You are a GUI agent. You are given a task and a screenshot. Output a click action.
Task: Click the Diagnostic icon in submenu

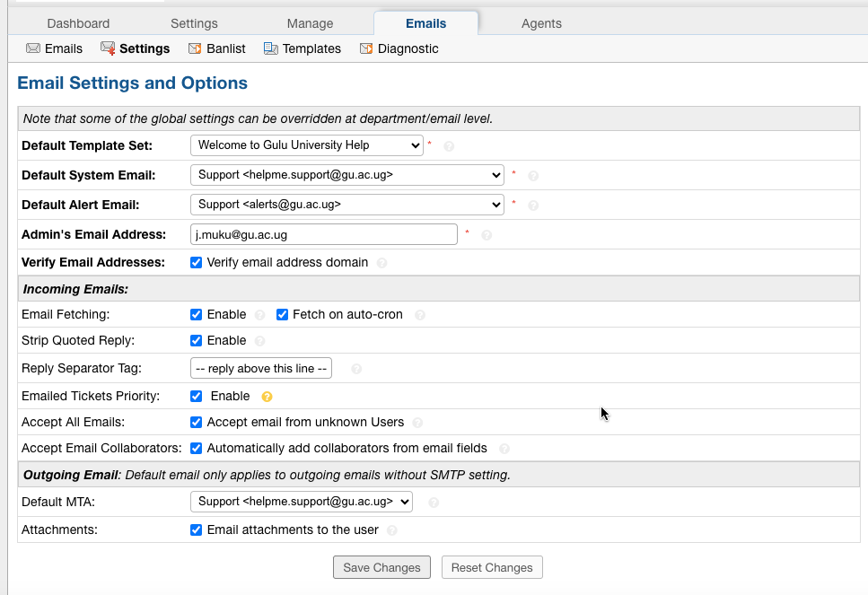pyautogui.click(x=366, y=48)
